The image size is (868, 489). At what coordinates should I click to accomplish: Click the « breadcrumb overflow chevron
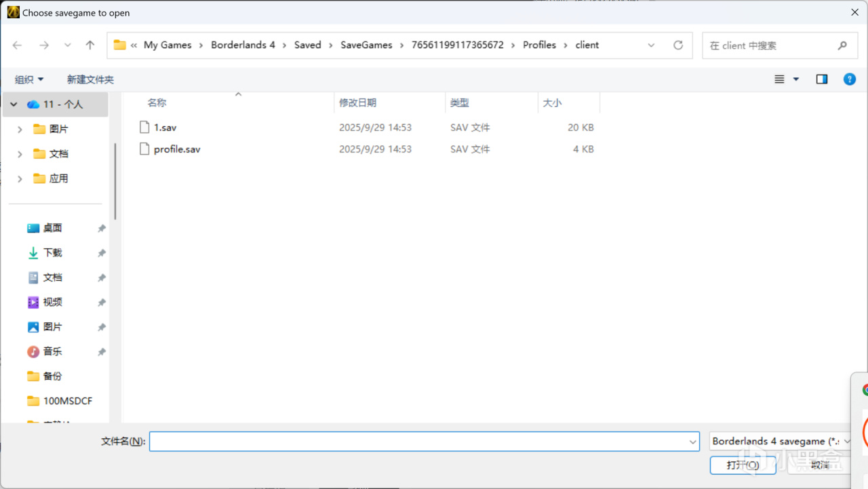(x=134, y=45)
